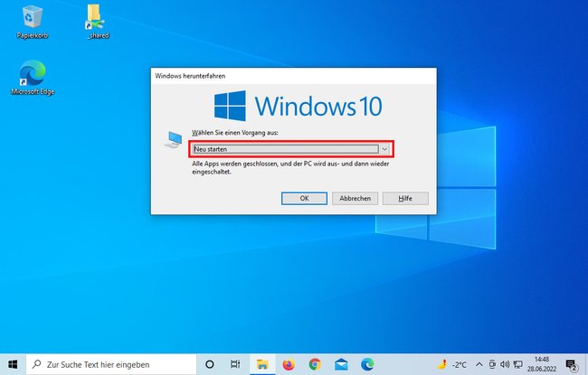Show hidden system tray icons
This screenshot has width=588, height=375.
[479, 364]
